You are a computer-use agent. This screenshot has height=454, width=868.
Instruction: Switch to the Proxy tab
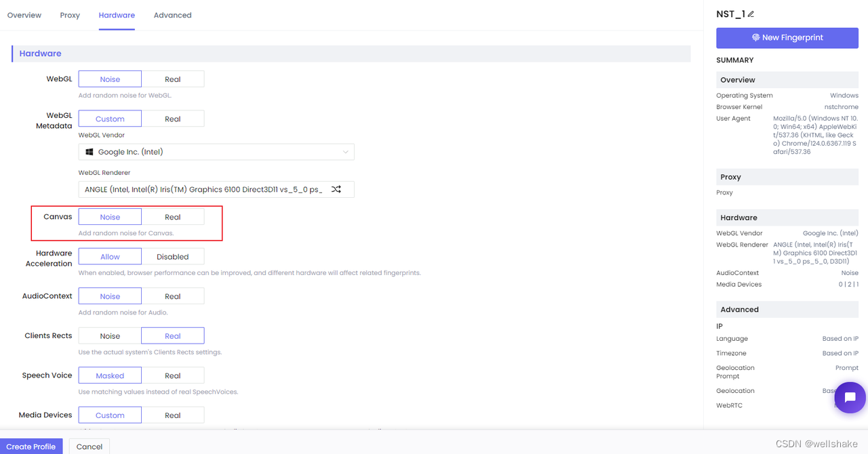[70, 15]
